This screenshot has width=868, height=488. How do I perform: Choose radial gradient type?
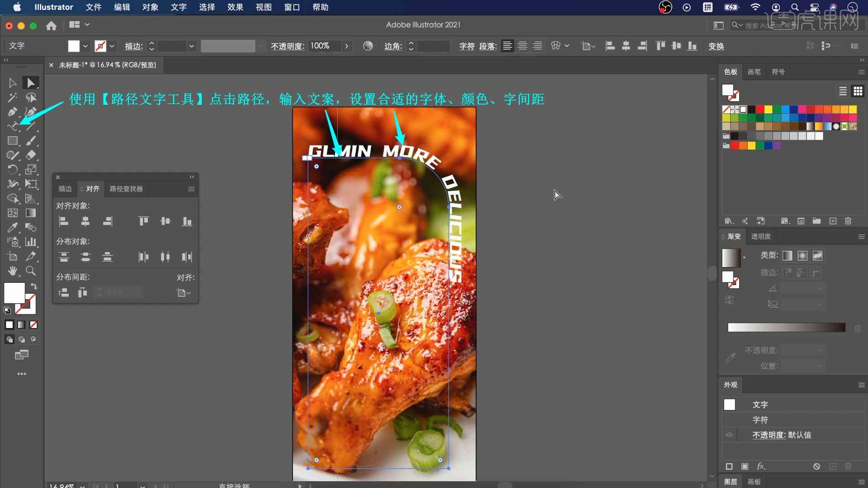point(802,256)
